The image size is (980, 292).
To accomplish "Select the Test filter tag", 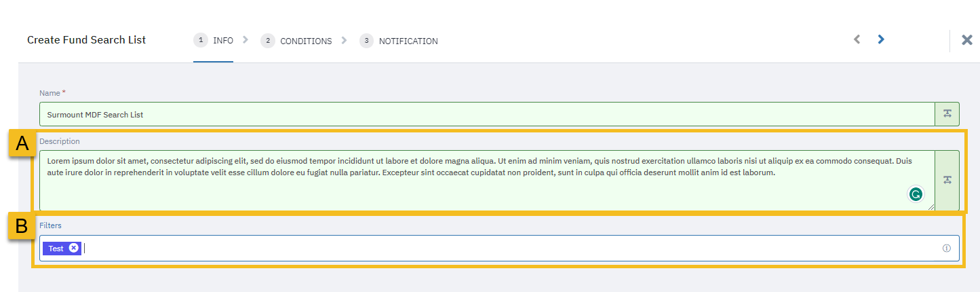I will click(x=56, y=249).
